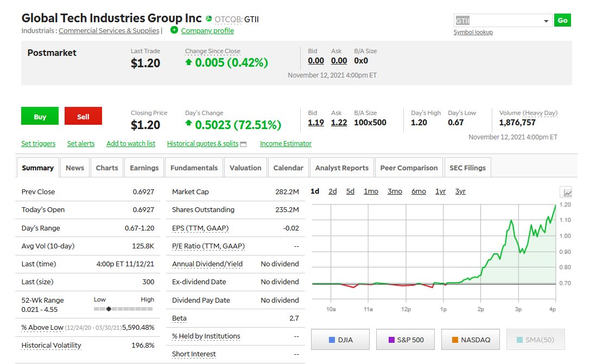Click the ask price 1.22

339,123
